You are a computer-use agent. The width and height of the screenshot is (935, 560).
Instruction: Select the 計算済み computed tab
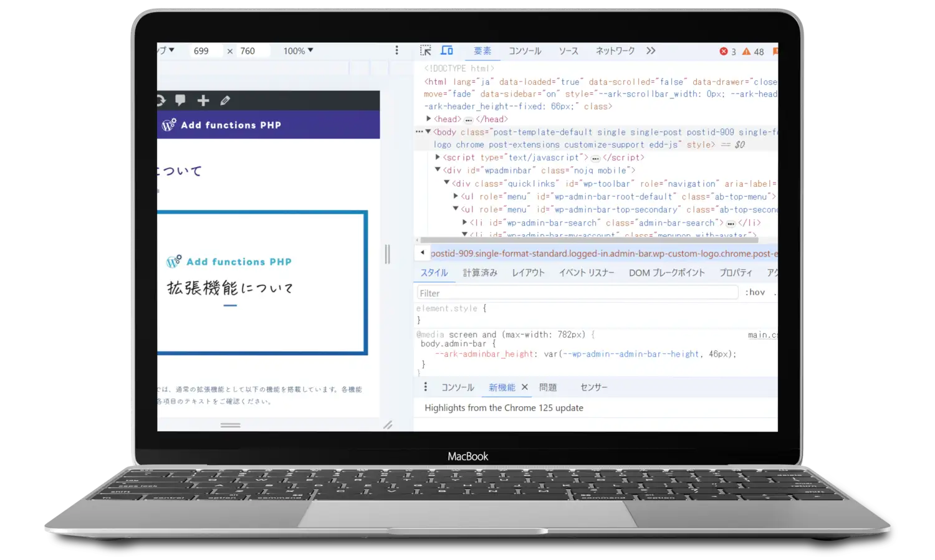tap(480, 273)
